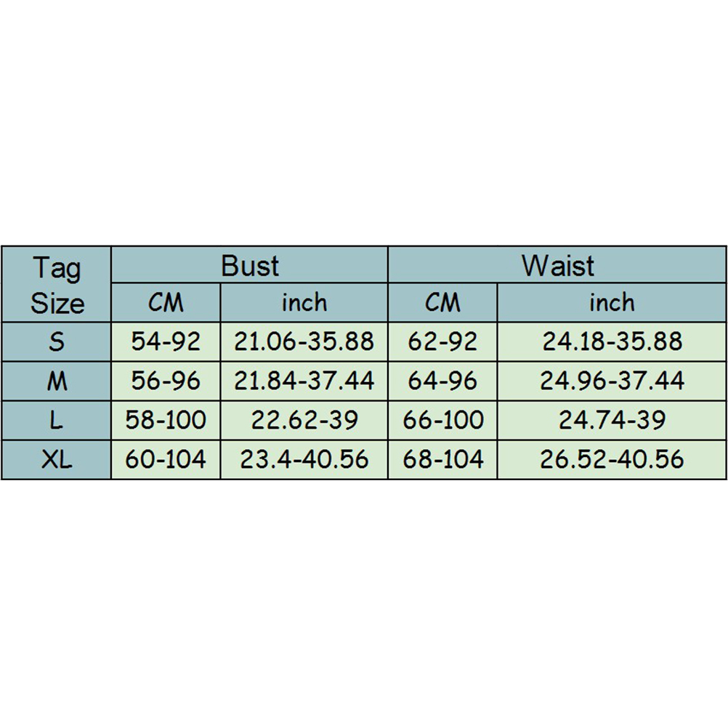Click the 24.96-37.44 waist inch cell
The width and height of the screenshot is (728, 728).
coord(612,381)
